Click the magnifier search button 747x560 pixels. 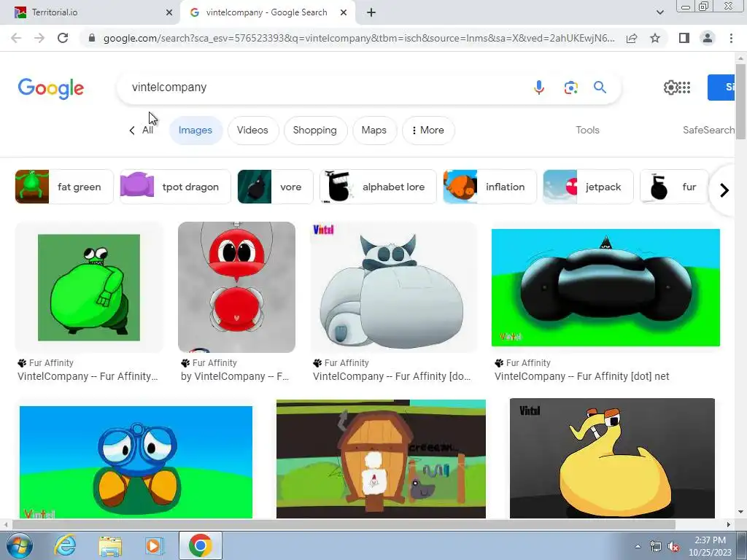pyautogui.click(x=600, y=87)
